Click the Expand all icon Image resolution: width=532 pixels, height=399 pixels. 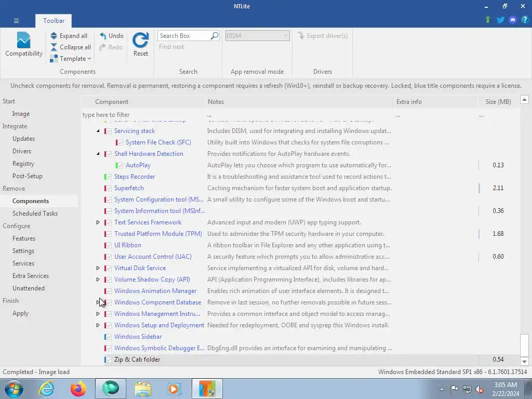[x=54, y=36]
